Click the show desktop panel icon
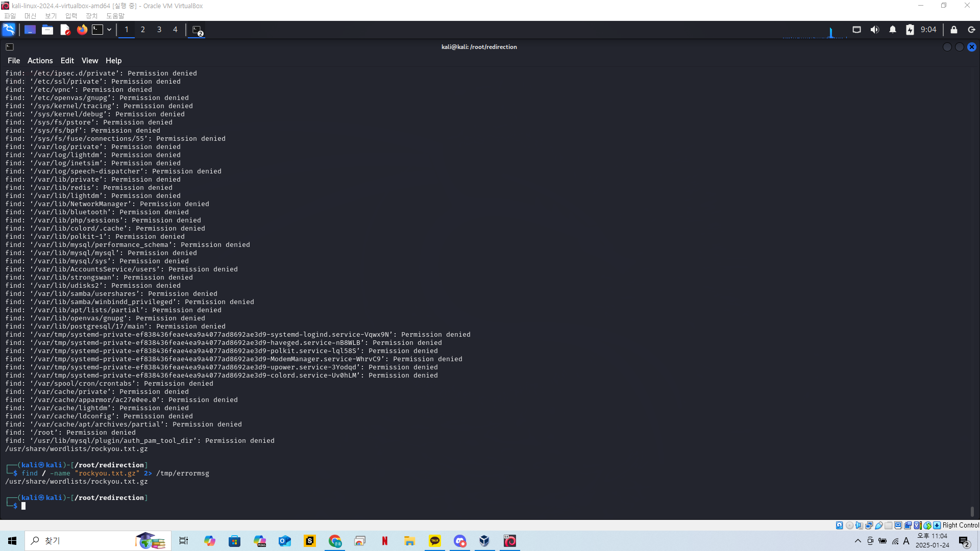Image resolution: width=980 pixels, height=551 pixels. [30, 30]
